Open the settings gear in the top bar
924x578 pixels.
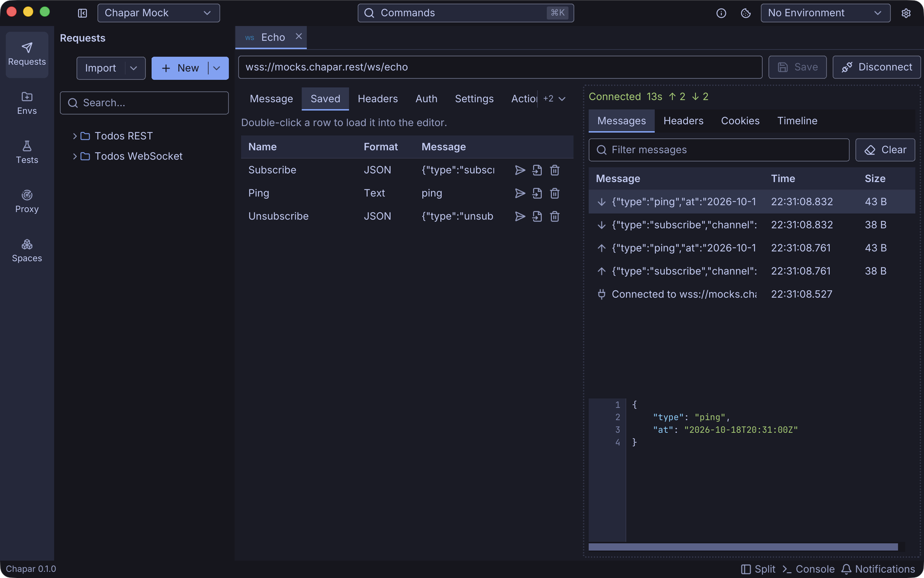coord(906,13)
